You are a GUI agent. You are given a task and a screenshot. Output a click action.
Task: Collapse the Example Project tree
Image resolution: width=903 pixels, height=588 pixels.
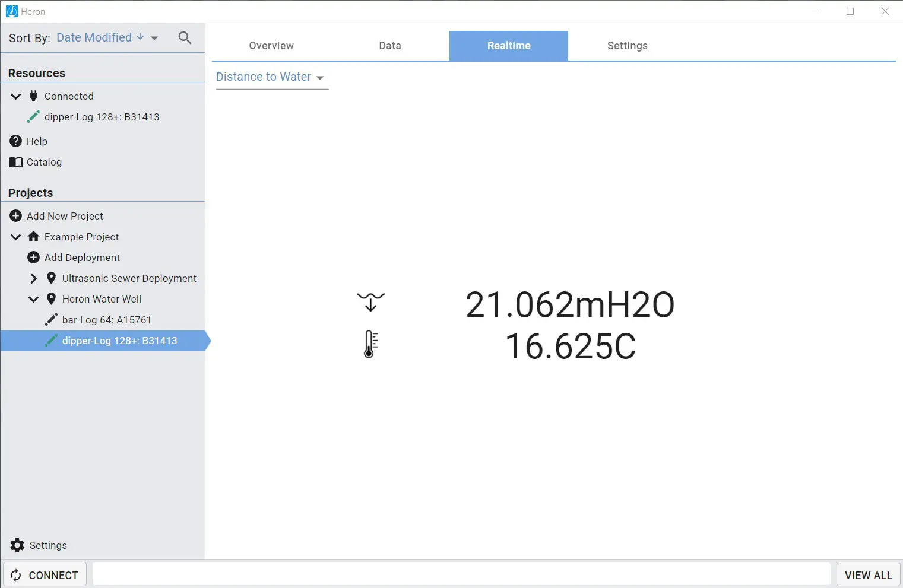16,237
